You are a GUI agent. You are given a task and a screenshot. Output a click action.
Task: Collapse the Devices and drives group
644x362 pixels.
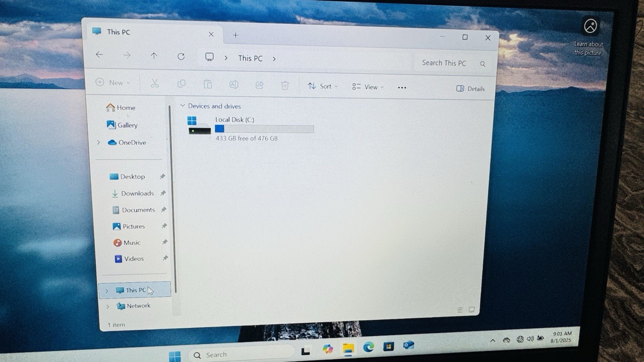point(182,105)
